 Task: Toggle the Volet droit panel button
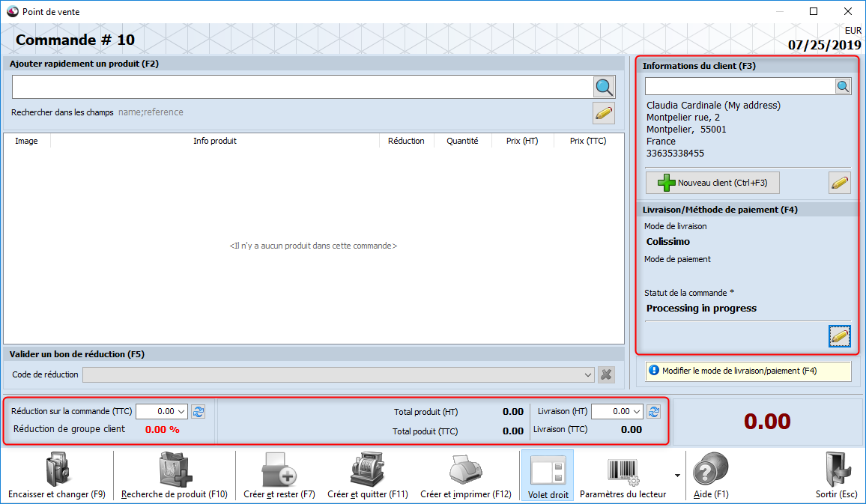click(548, 476)
